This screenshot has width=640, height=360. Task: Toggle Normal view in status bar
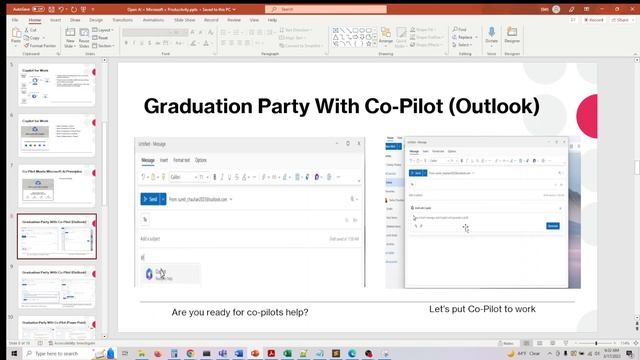click(x=527, y=343)
